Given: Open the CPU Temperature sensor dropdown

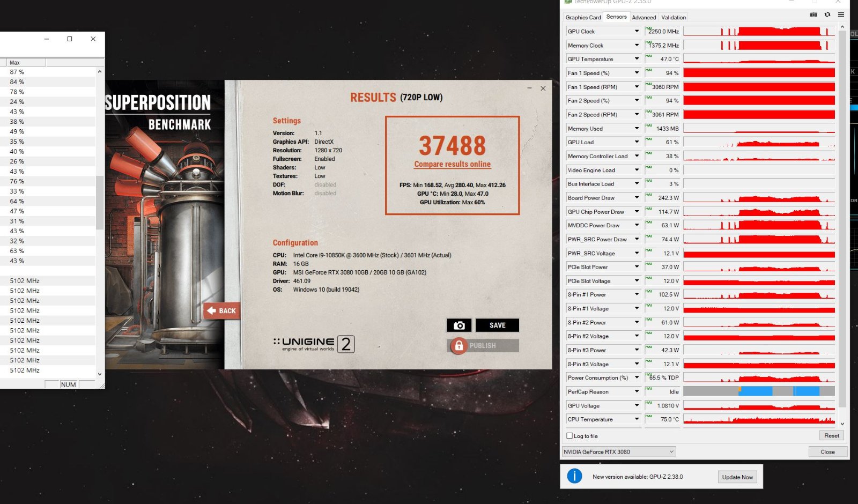Looking at the screenshot, I should click(x=637, y=419).
